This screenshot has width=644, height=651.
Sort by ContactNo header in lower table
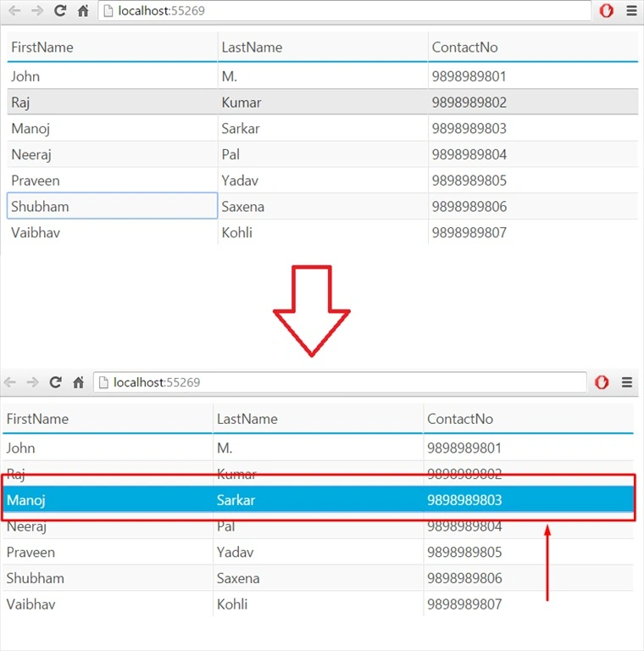(x=529, y=419)
